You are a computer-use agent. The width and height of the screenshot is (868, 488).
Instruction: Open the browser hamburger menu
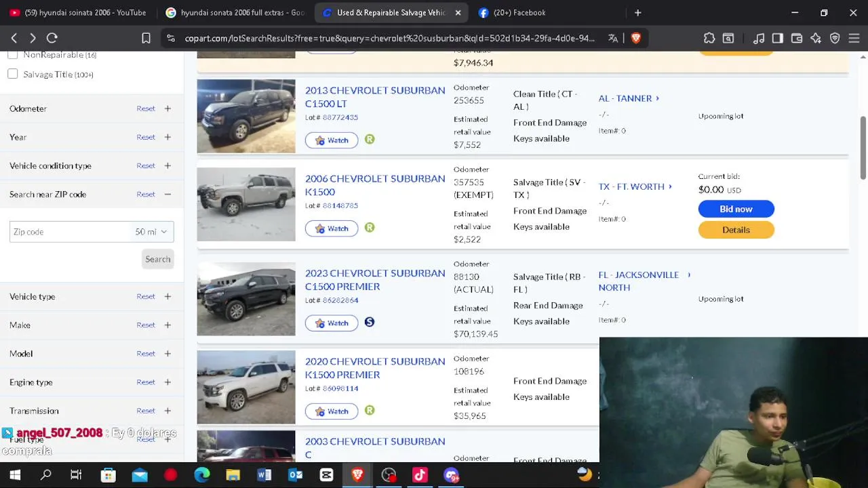pyautogui.click(x=854, y=39)
